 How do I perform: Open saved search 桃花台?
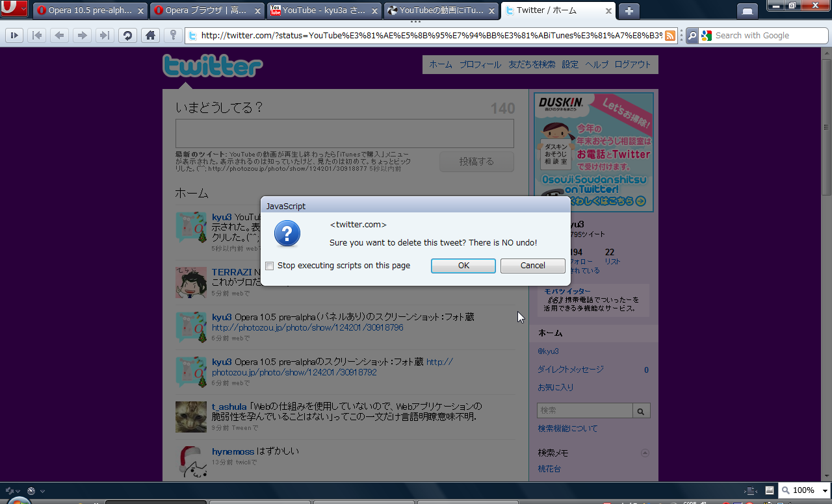[549, 469]
